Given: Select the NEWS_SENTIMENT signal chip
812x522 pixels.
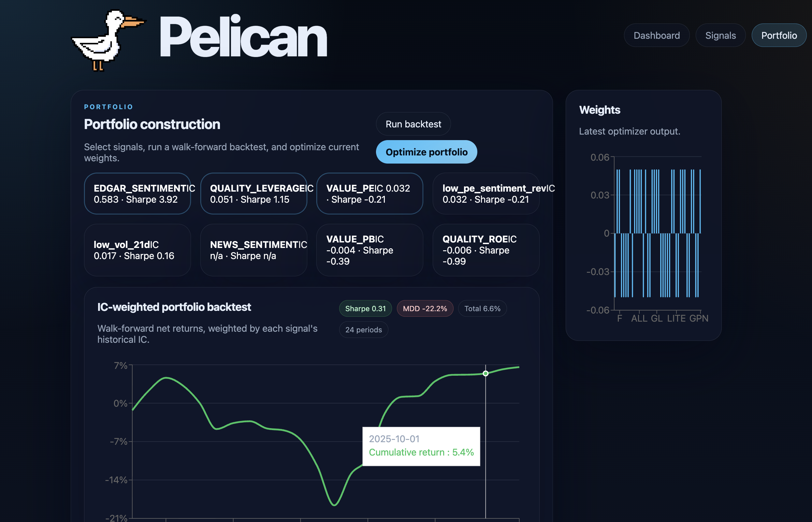Looking at the screenshot, I should (254, 250).
